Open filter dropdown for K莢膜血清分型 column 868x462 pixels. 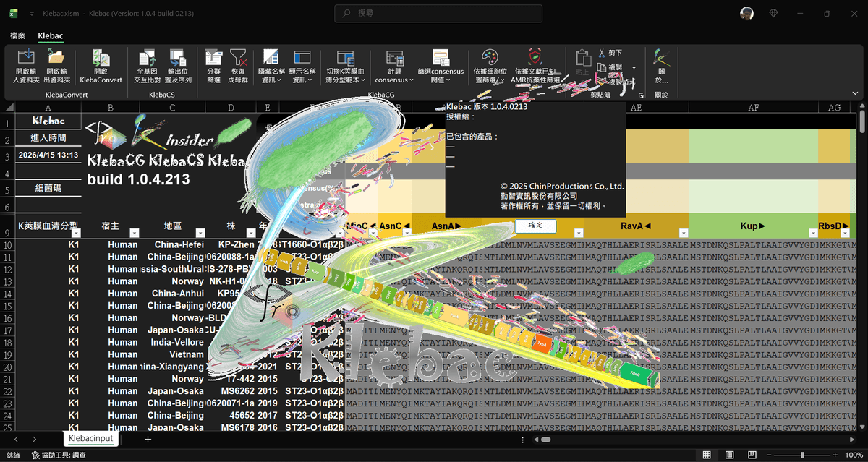click(x=76, y=233)
